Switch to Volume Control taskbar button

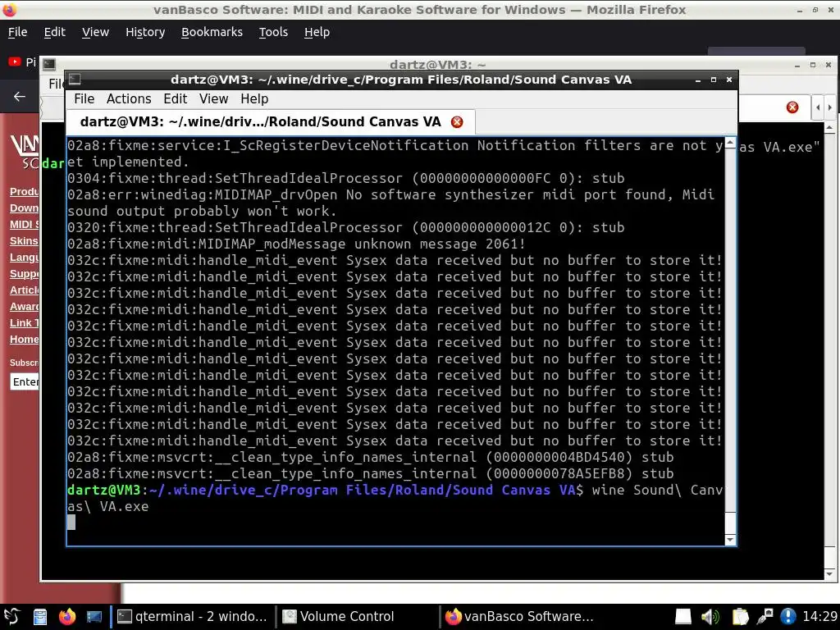pos(356,617)
